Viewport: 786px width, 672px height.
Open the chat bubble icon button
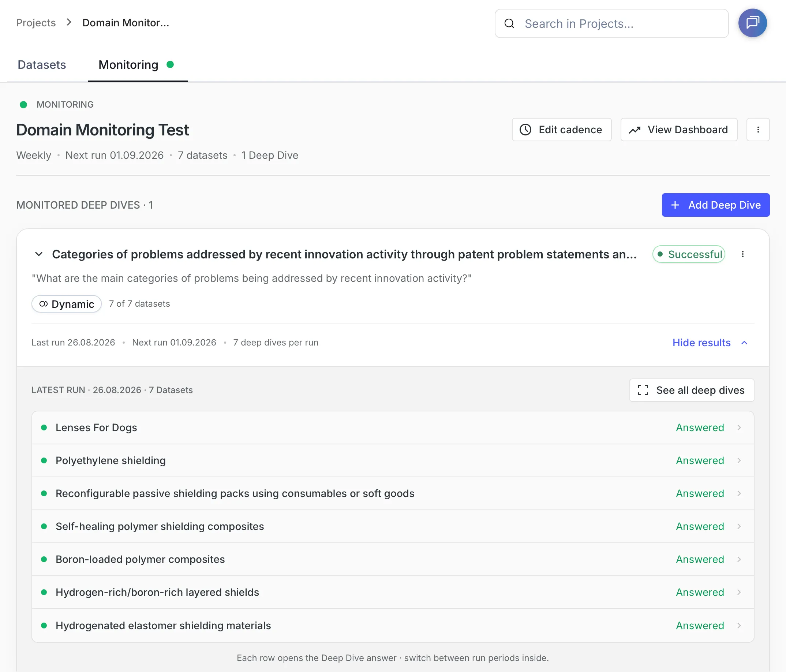pos(752,23)
